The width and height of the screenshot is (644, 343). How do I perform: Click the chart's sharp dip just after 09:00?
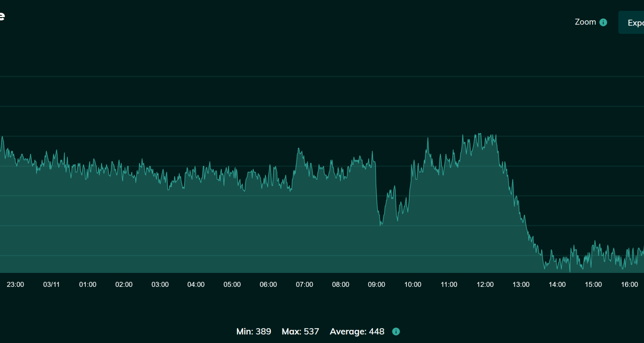pos(381,224)
